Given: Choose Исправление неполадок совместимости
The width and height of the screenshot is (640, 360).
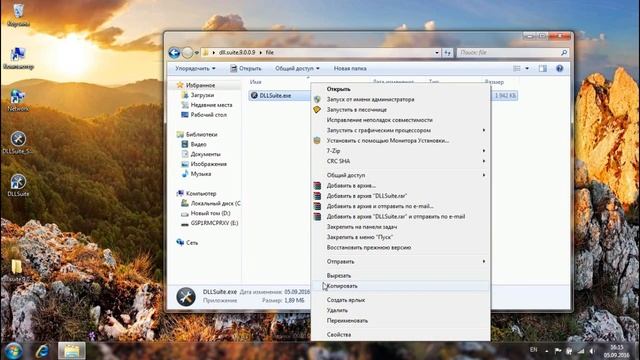Looking at the screenshot, I should coord(400,120).
